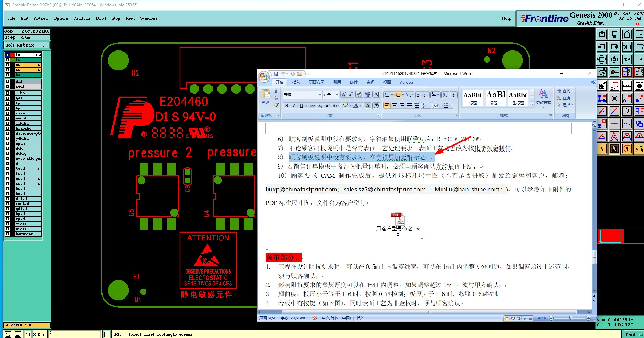Click the Bold icon in Word ribbon
Image resolution: width=644 pixels, height=338 pixels.
click(x=286, y=106)
